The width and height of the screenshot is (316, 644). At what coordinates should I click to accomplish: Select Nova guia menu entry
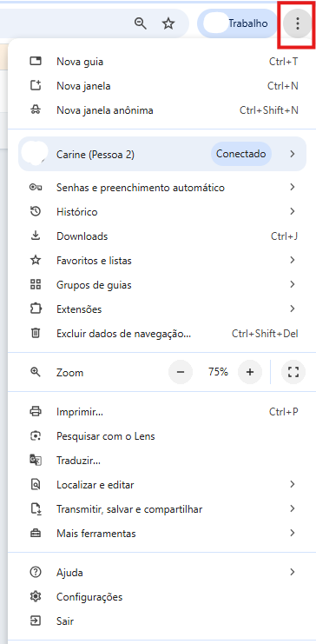pos(162,62)
